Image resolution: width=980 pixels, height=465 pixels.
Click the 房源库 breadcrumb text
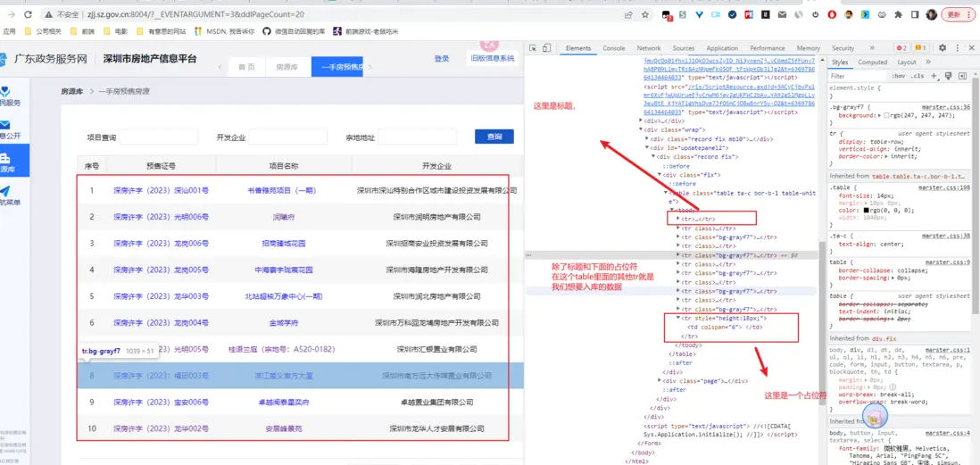pyautogui.click(x=72, y=91)
